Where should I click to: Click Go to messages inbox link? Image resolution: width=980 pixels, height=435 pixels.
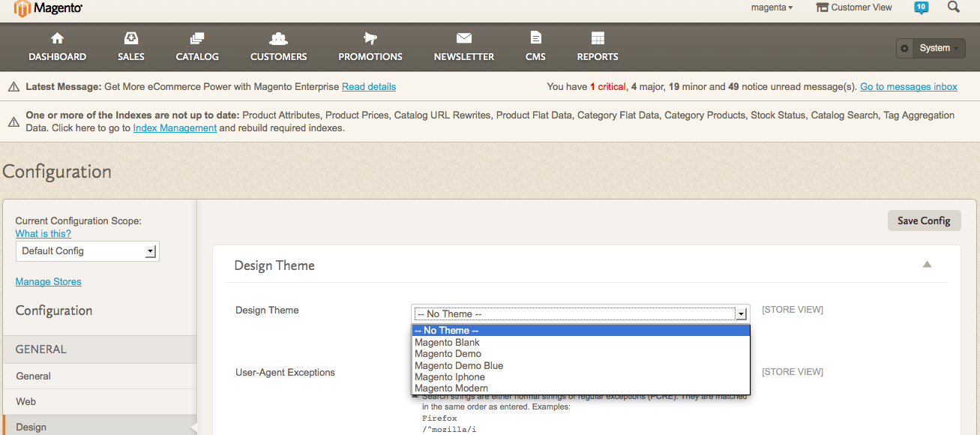pyautogui.click(x=908, y=87)
